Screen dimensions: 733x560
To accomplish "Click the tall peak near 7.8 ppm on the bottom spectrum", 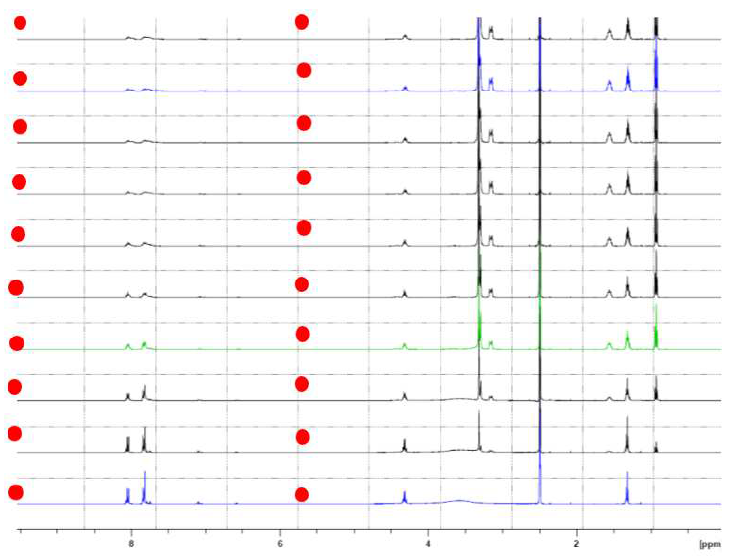I will tap(145, 487).
